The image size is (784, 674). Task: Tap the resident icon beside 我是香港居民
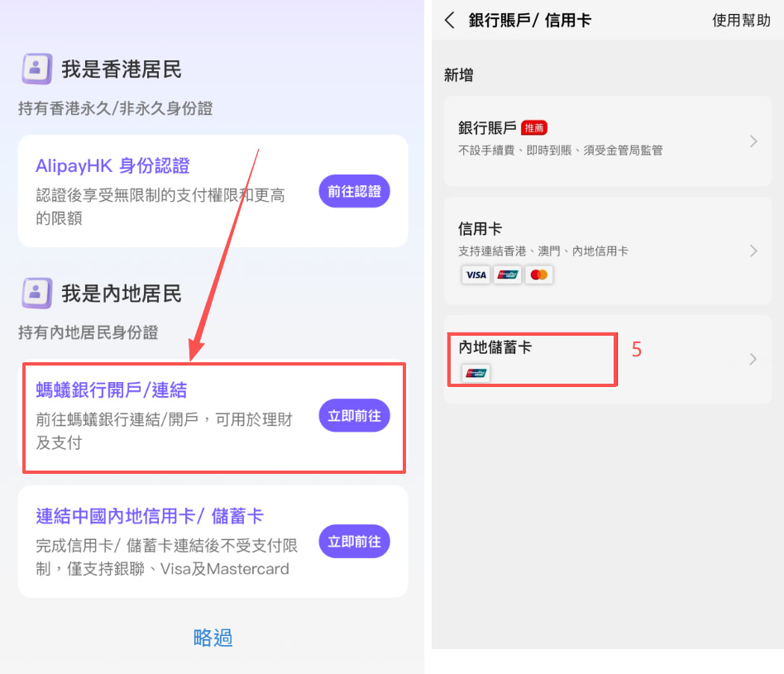(x=36, y=69)
